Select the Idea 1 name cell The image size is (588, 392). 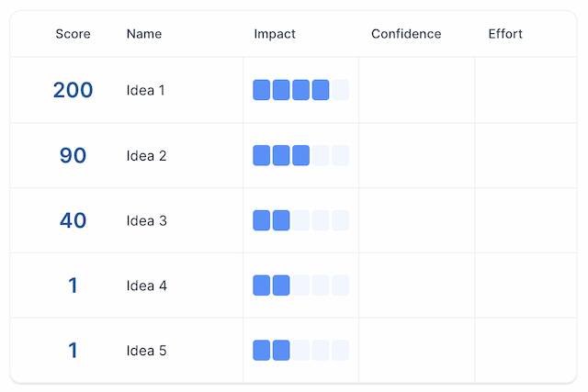pos(147,90)
